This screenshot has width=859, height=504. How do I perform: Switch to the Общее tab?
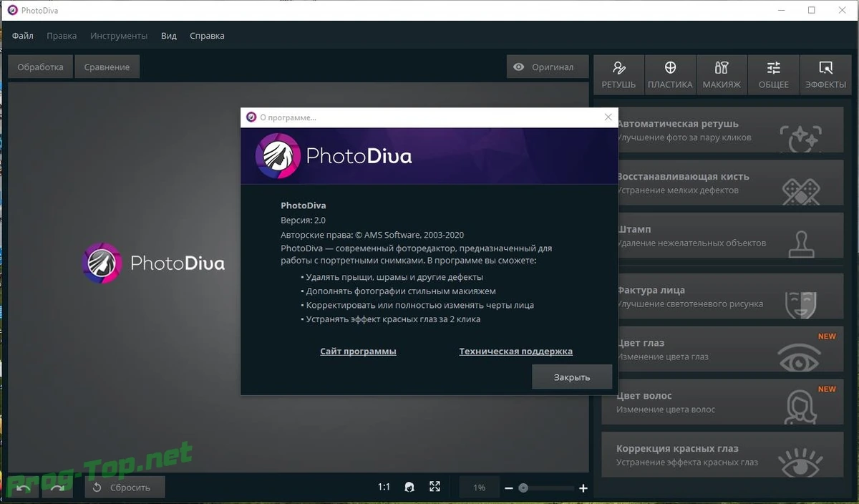(774, 74)
